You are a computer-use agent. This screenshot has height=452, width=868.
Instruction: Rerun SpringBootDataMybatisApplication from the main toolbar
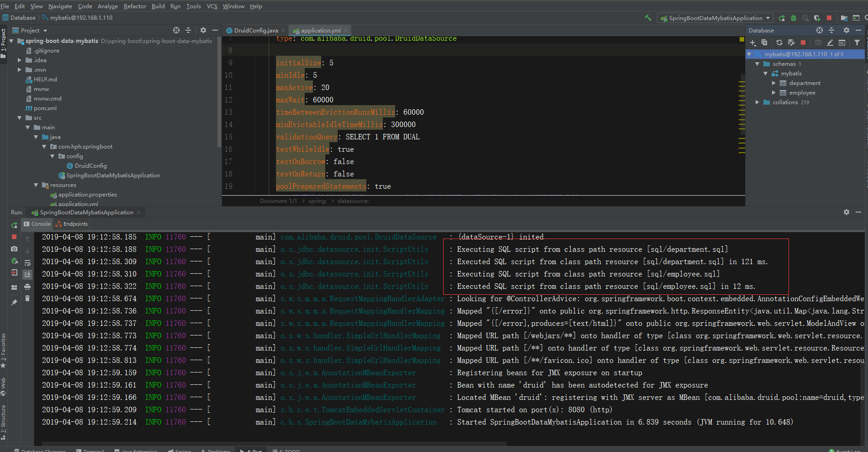coord(782,18)
